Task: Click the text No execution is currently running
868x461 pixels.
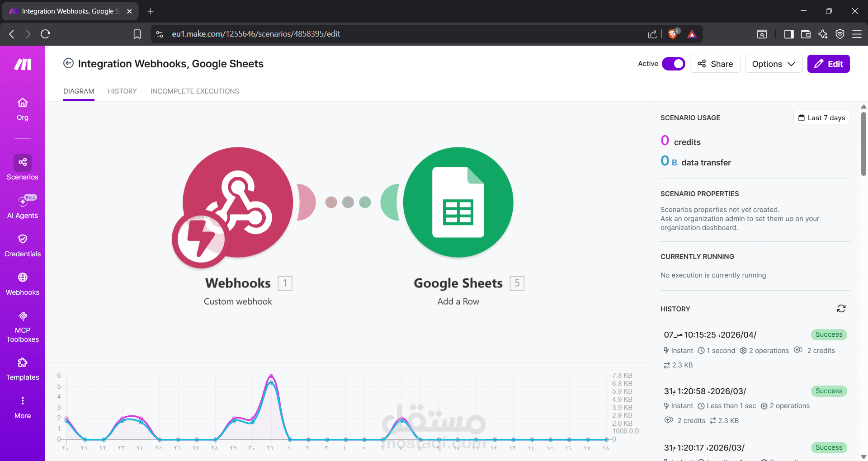Action: (x=713, y=275)
